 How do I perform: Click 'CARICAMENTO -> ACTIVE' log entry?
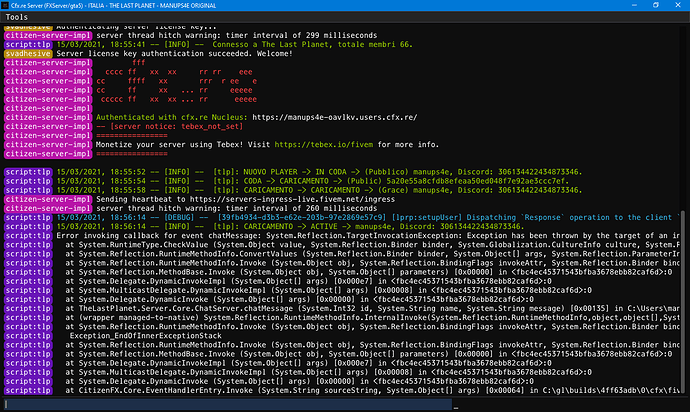[x=290, y=227]
